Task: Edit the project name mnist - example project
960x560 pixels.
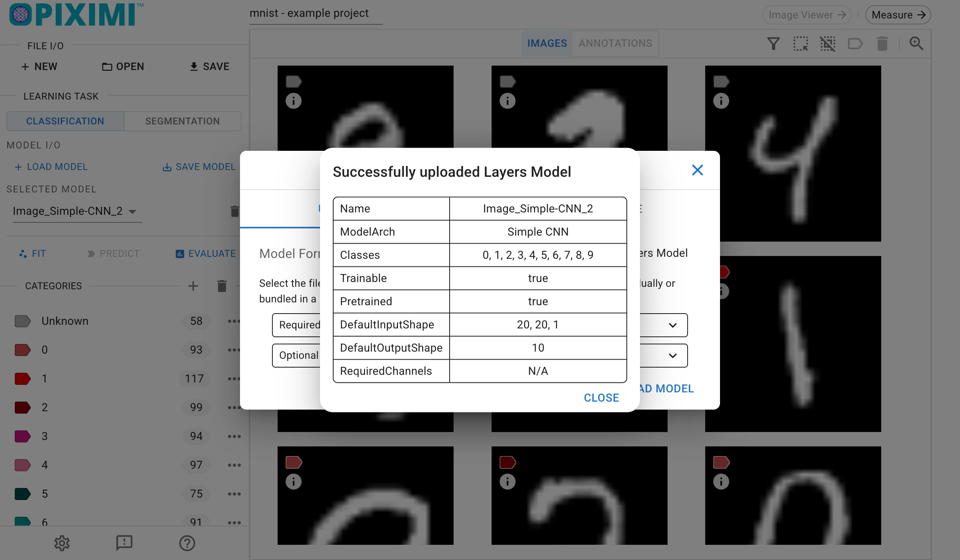Action: point(316,14)
